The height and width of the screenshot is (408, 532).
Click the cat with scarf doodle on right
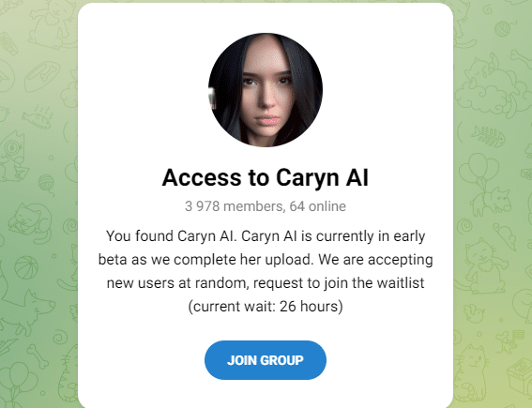(x=483, y=266)
